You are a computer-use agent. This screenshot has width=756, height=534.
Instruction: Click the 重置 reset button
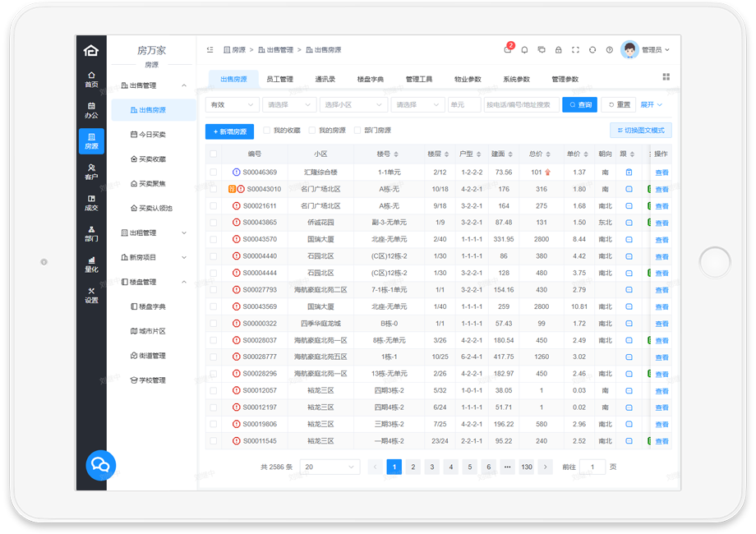[619, 104]
